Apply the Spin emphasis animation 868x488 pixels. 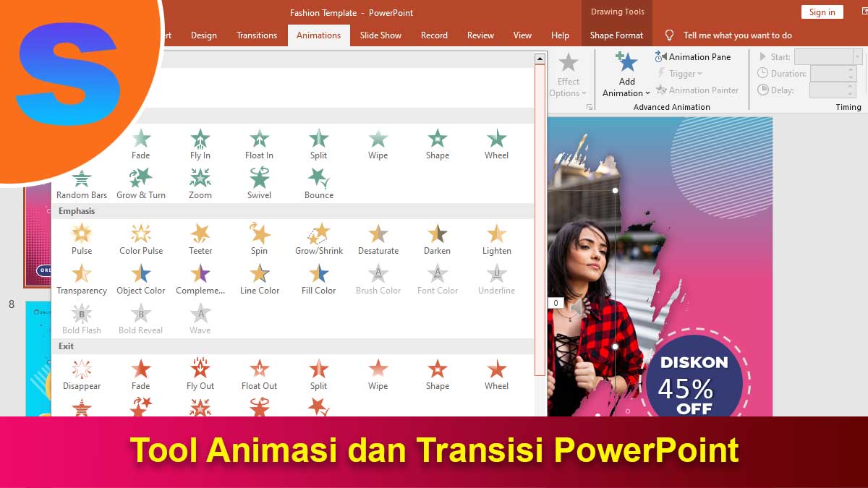pyautogui.click(x=260, y=239)
